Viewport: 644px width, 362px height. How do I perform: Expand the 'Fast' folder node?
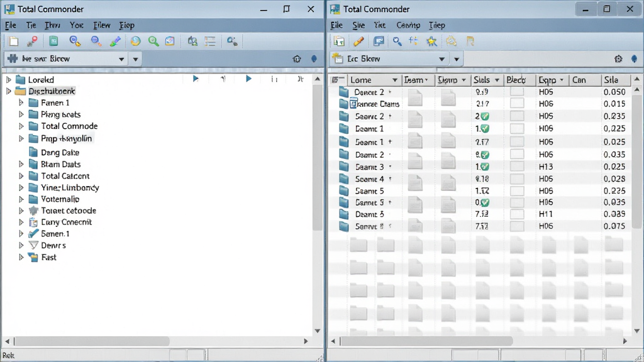pyautogui.click(x=21, y=257)
